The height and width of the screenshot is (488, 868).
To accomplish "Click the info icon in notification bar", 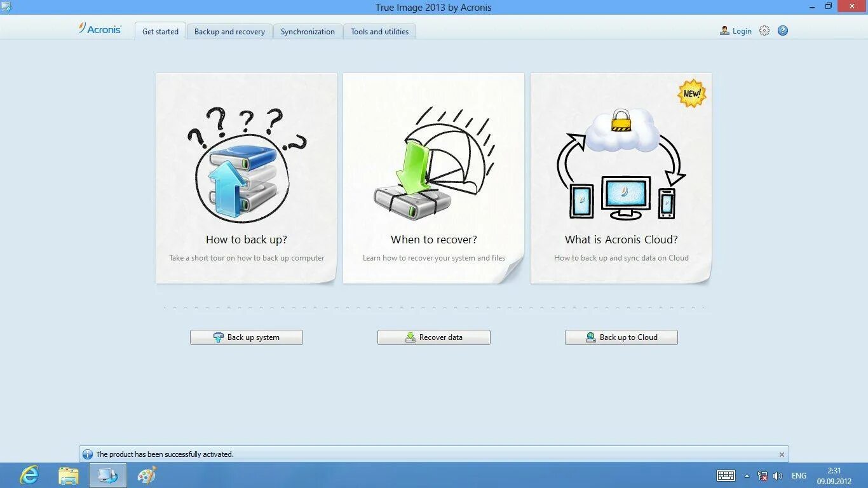I will pos(88,454).
